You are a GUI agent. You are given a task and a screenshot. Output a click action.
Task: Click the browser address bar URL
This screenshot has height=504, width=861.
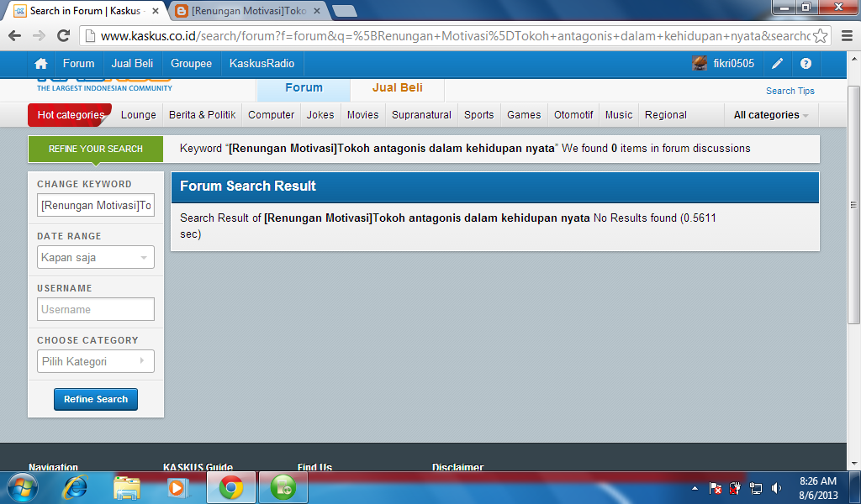pos(455,36)
